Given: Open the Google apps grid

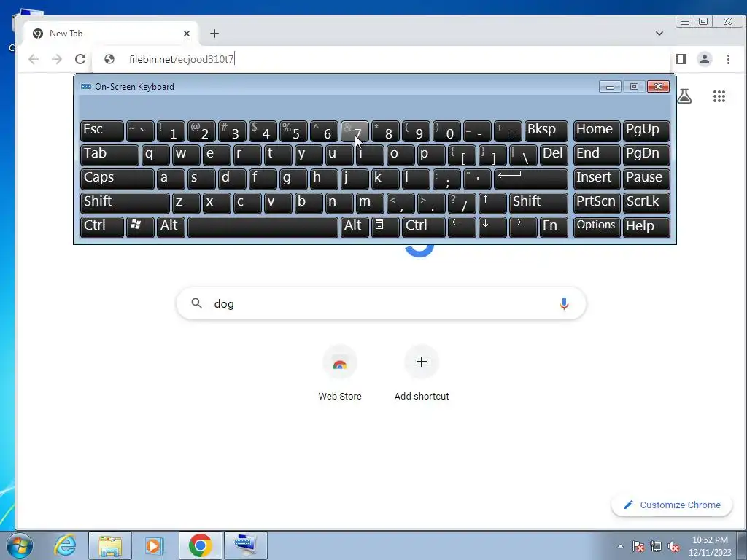Looking at the screenshot, I should pyautogui.click(x=719, y=96).
